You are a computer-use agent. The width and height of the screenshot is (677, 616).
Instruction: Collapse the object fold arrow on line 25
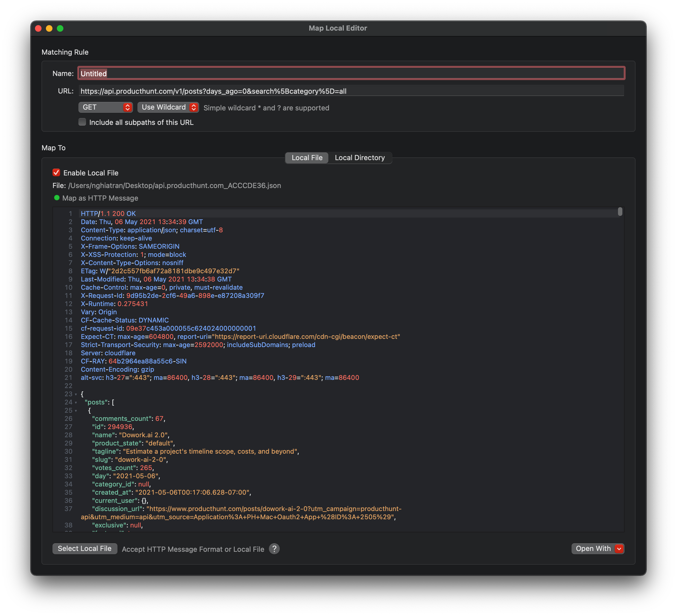pyautogui.click(x=76, y=411)
